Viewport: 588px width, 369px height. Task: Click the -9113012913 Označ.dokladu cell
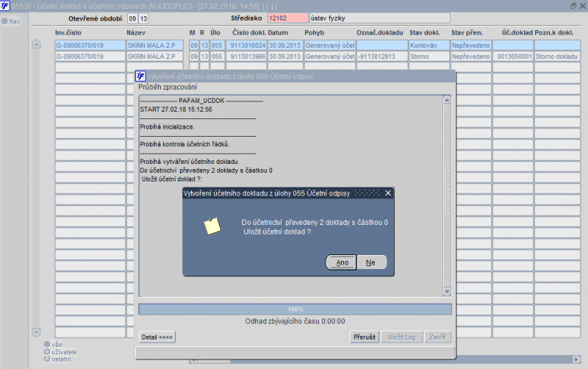click(x=381, y=57)
